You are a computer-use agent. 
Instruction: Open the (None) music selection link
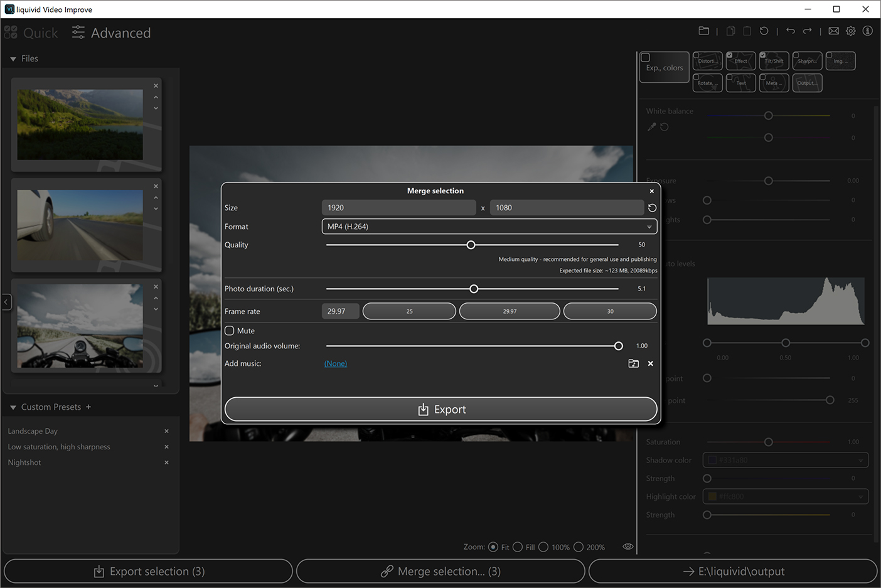click(x=335, y=363)
